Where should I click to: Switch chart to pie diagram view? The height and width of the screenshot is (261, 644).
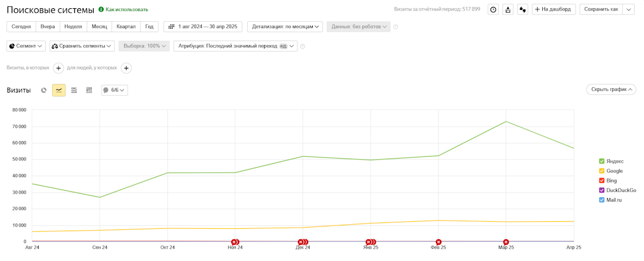tap(44, 90)
